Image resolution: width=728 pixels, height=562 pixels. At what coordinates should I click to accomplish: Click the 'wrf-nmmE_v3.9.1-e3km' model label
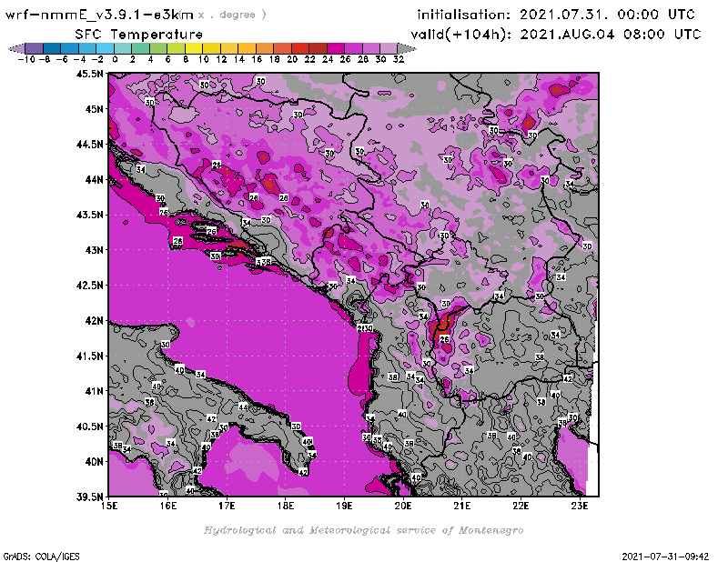(x=99, y=15)
